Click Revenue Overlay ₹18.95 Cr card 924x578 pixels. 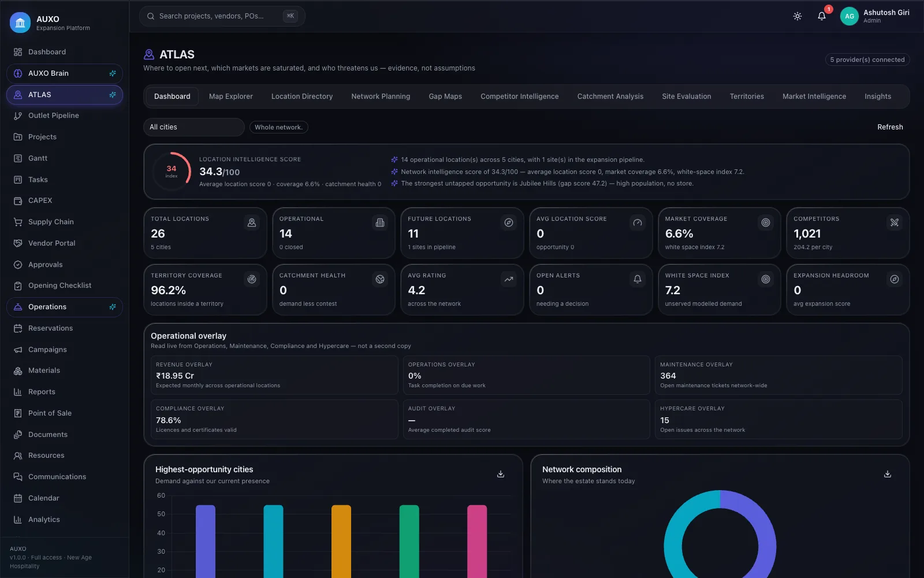pos(274,375)
